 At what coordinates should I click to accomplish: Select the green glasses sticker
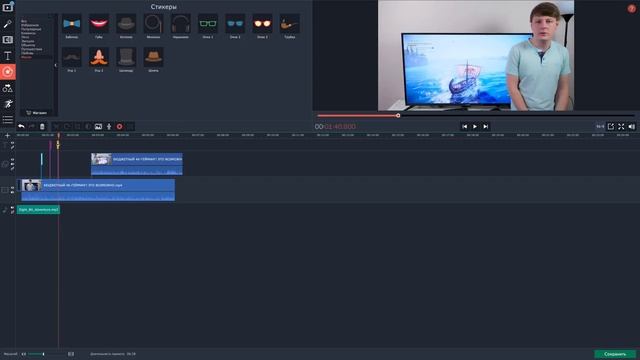pos(208,24)
